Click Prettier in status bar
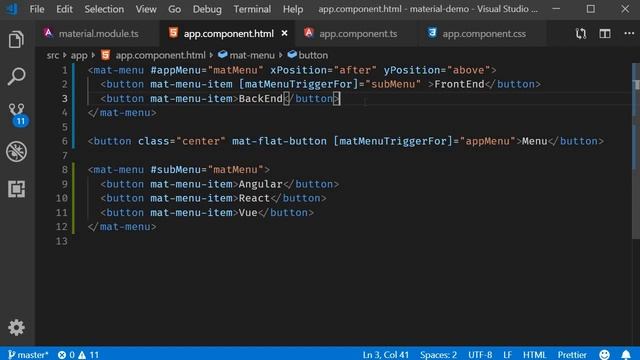This screenshot has height=360, width=640. (x=572, y=355)
